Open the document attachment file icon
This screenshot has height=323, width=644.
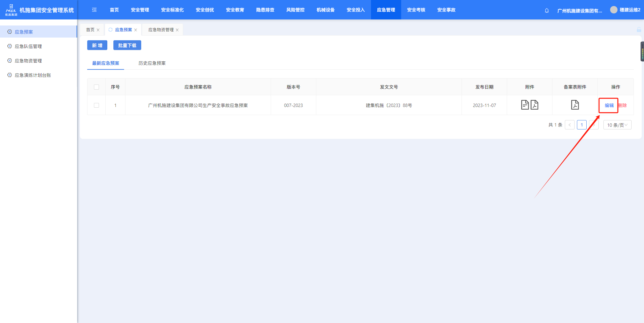pyautogui.click(x=525, y=105)
